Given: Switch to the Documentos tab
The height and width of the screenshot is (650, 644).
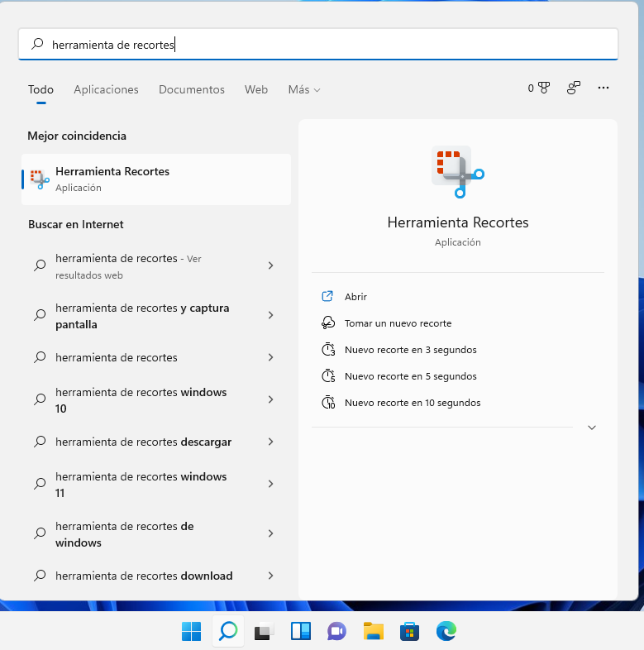Looking at the screenshot, I should (192, 89).
